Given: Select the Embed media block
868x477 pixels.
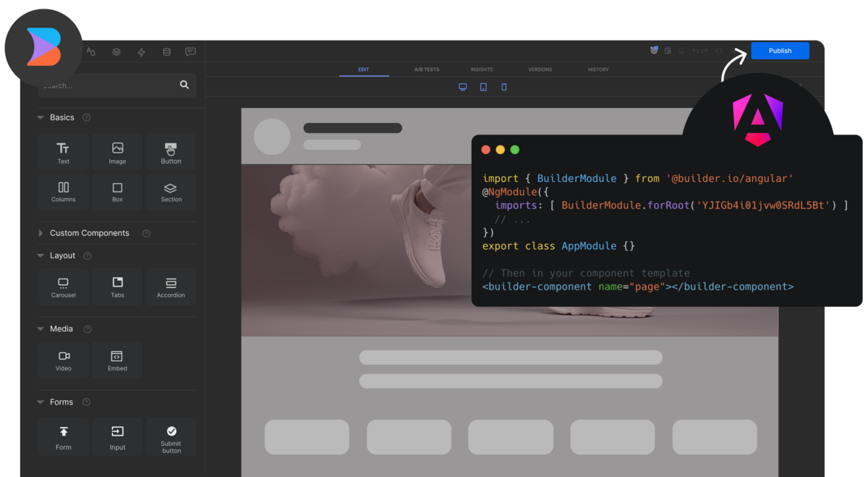Looking at the screenshot, I should click(117, 360).
